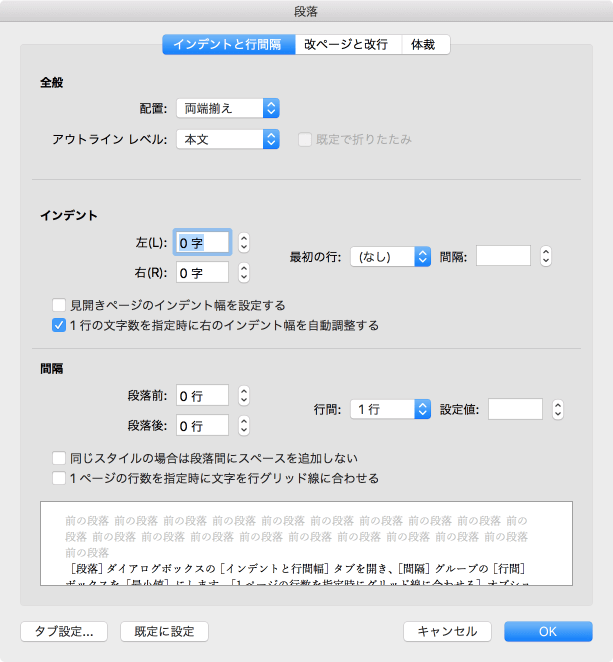
Task: Click the stepper next to 設定値 field
Action: click(x=558, y=409)
